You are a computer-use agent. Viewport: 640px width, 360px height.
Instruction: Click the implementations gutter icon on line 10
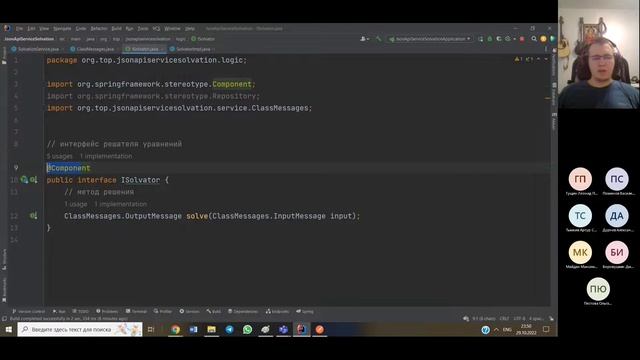click(x=33, y=180)
